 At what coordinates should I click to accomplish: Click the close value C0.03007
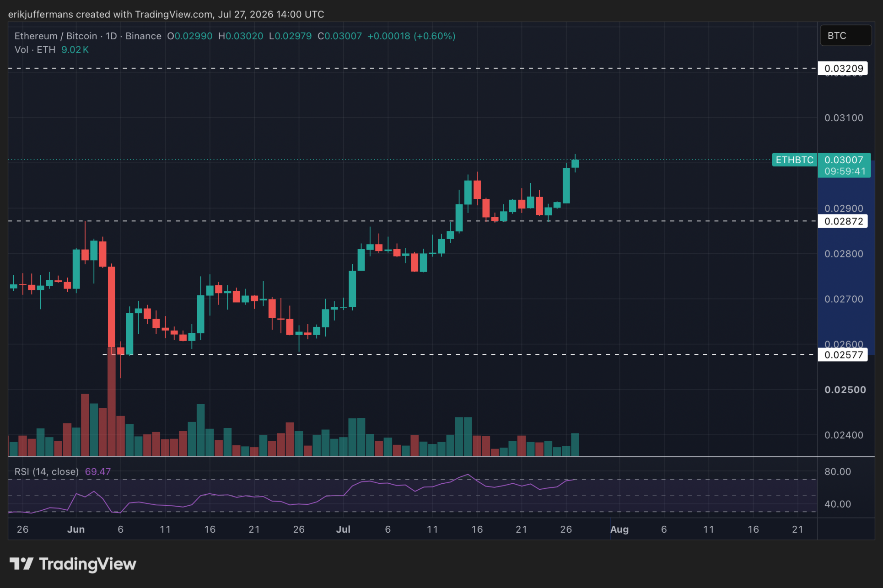pyautogui.click(x=340, y=36)
